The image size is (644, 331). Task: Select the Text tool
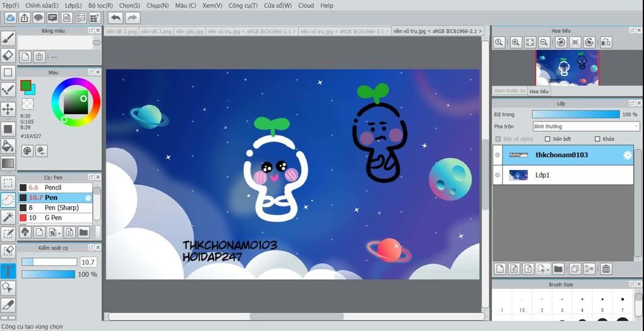(x=8, y=271)
